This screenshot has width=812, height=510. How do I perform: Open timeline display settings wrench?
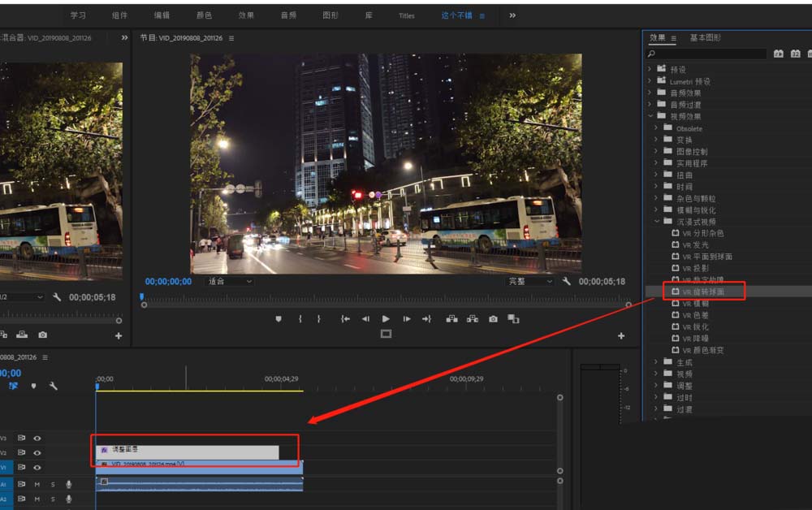(54, 387)
